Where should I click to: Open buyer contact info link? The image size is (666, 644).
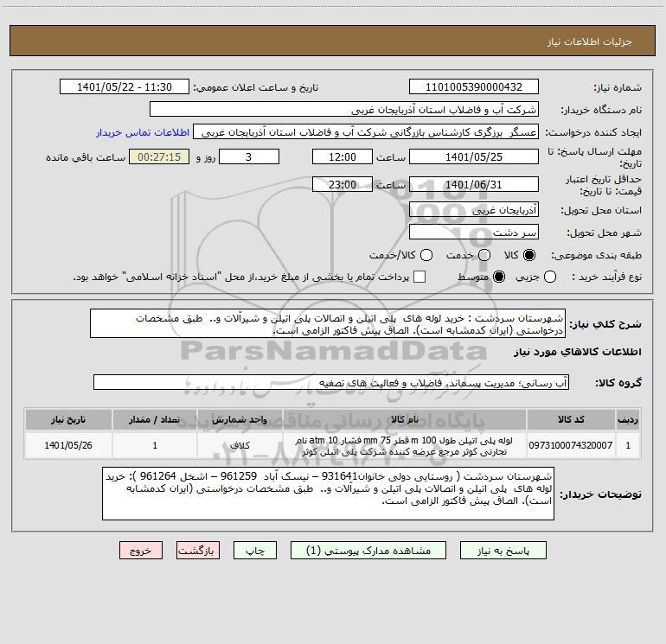pyautogui.click(x=143, y=132)
